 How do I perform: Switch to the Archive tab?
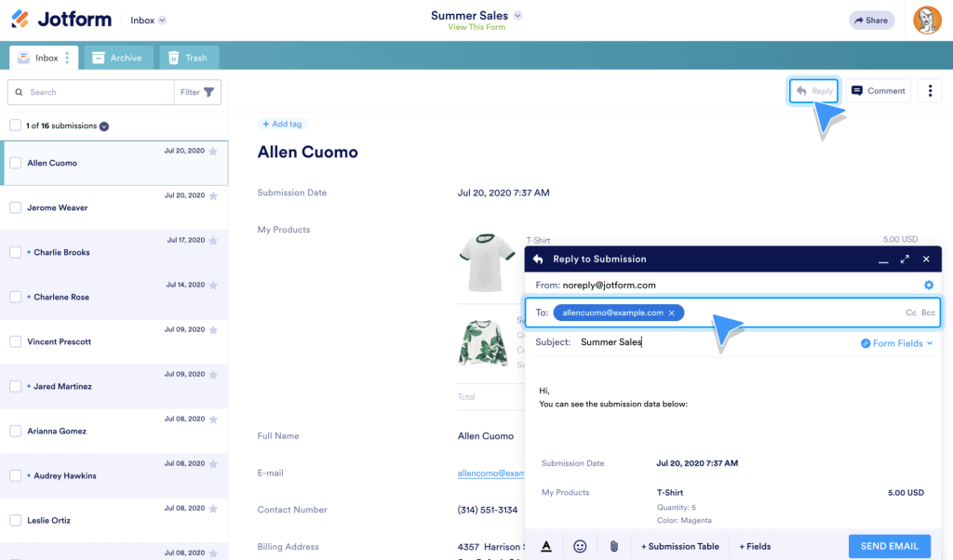click(x=117, y=57)
